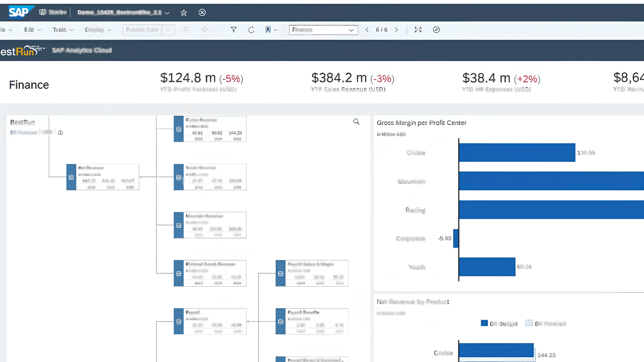Click the $38.4 m HR Expenses KPI
Viewport: 644px width, 362px height.
click(x=501, y=82)
